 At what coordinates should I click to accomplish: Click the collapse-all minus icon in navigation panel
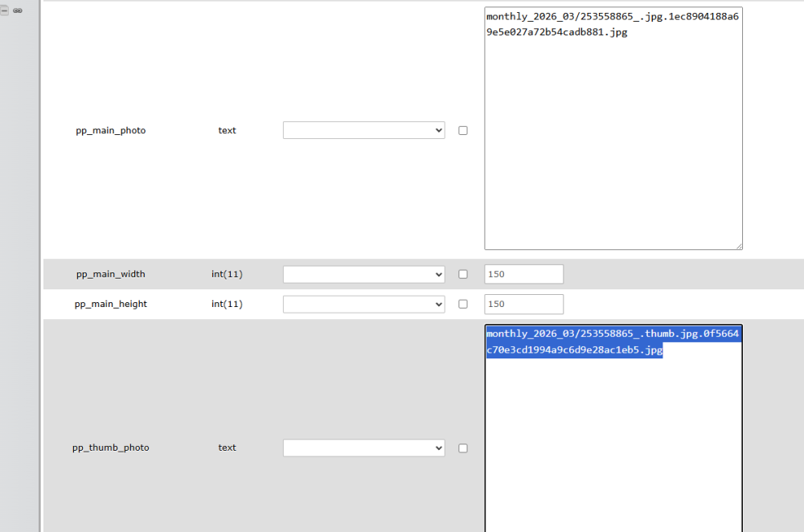tap(4, 10)
